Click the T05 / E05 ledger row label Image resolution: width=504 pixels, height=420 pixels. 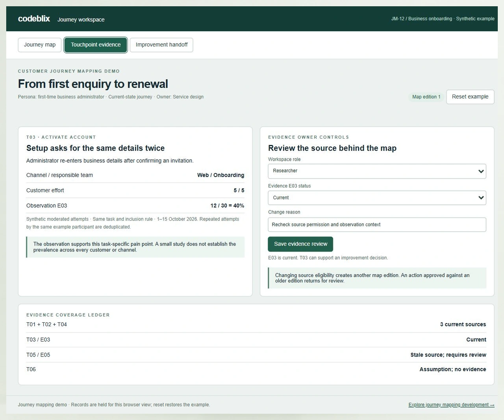(x=38, y=355)
